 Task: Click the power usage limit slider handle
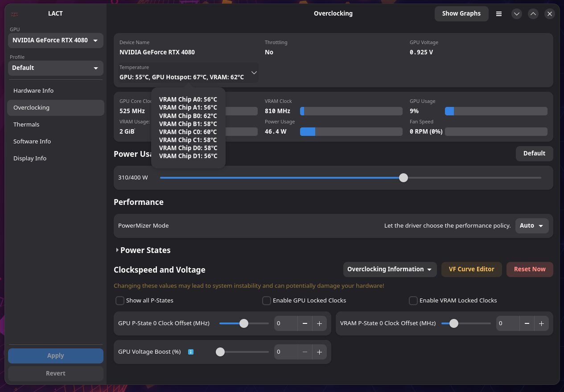[x=403, y=178]
